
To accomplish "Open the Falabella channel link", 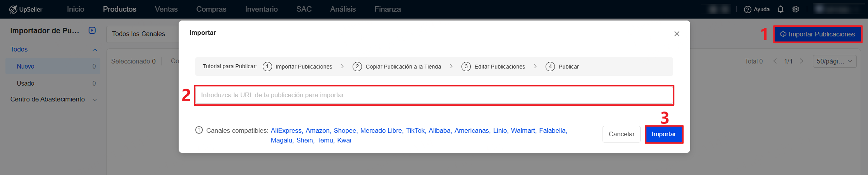I will pos(552,130).
